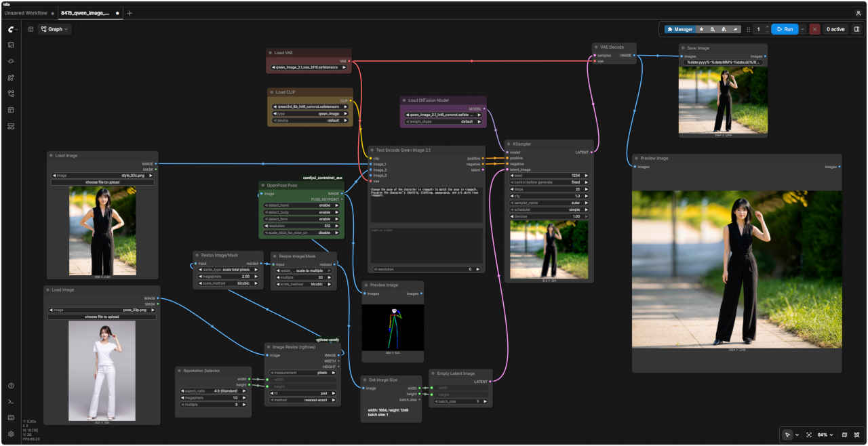Open the run options dropdown beside Run
The height and width of the screenshot is (446, 868).
point(803,29)
